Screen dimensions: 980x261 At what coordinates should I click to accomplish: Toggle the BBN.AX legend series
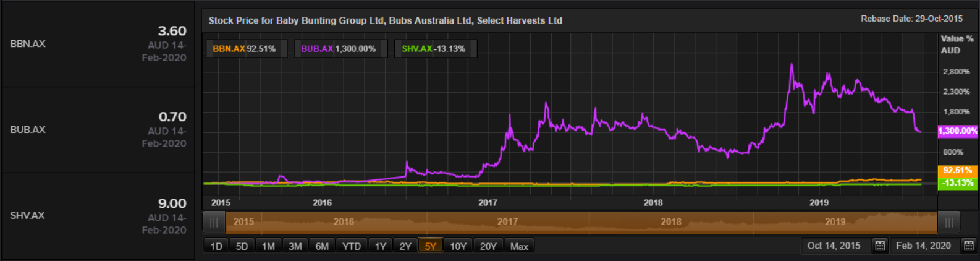[246, 49]
